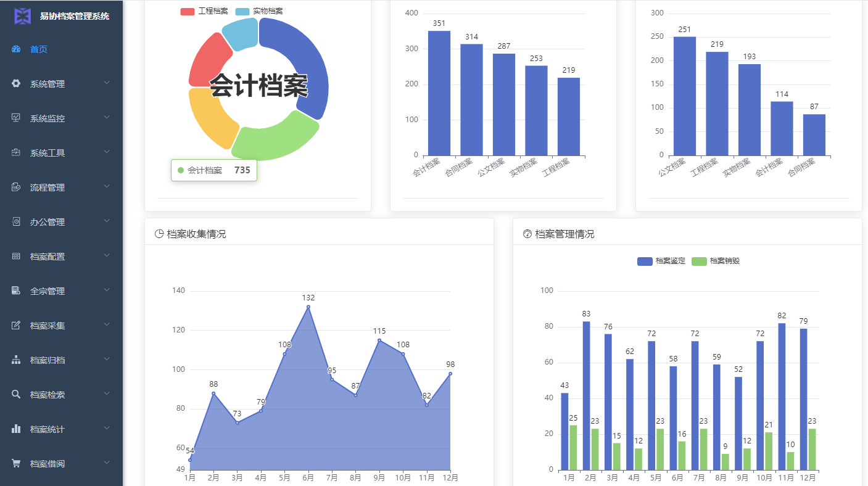
Task: Toggle the 档案销毁 legend series
Action: (x=716, y=261)
